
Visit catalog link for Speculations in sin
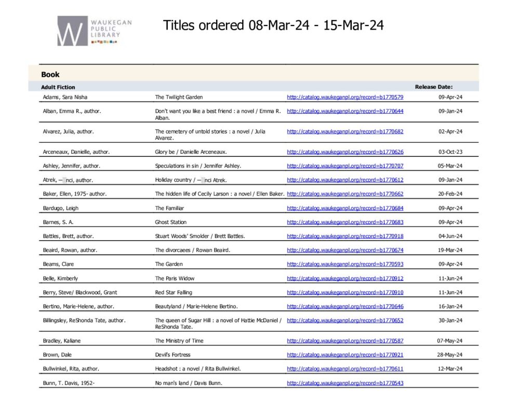coord(345,166)
